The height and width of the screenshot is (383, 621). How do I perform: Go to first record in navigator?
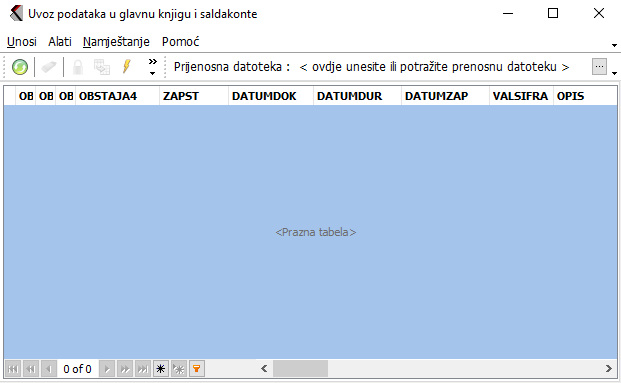click(13, 369)
